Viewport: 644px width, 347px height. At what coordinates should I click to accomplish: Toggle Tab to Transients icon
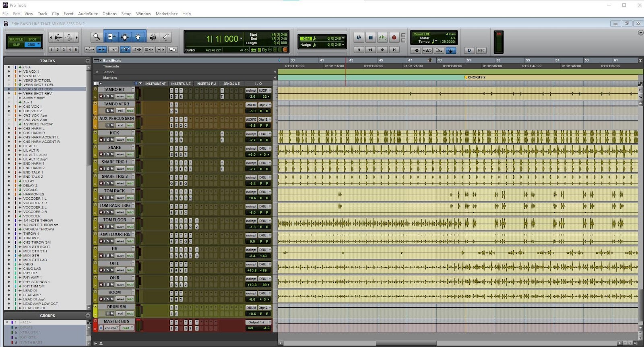click(101, 49)
